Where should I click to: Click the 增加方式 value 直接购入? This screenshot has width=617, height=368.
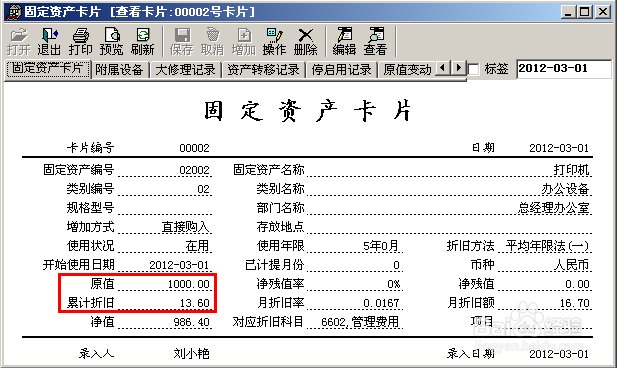(x=186, y=227)
